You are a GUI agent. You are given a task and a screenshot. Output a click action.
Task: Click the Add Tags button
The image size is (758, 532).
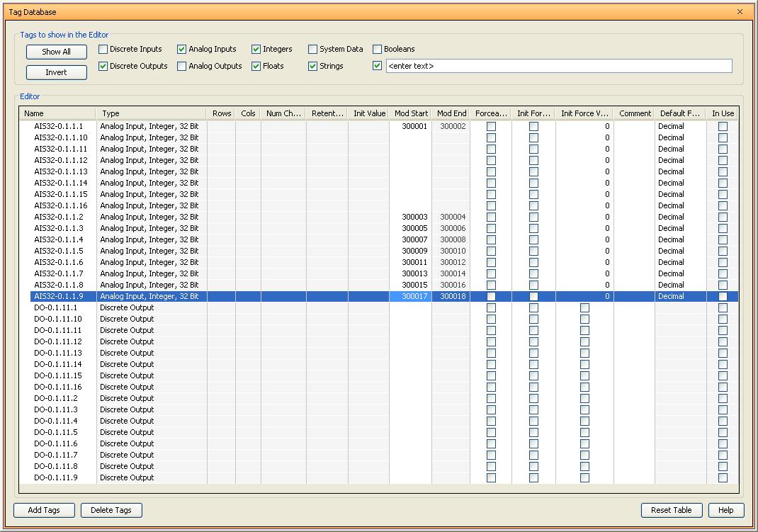point(44,510)
